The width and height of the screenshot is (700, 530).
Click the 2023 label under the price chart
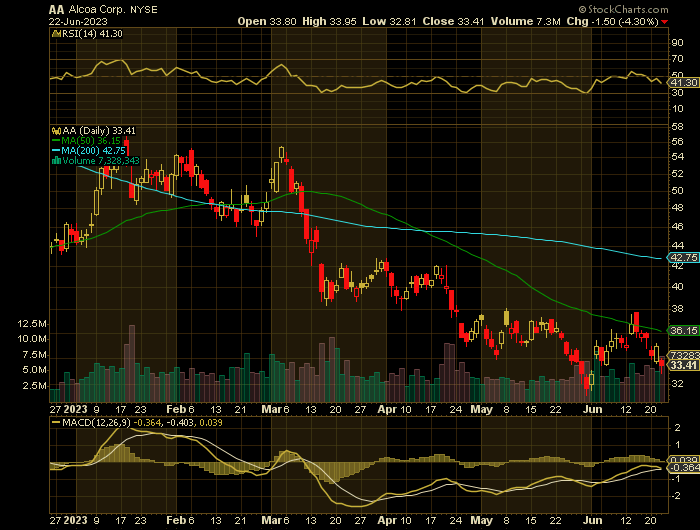point(75,409)
